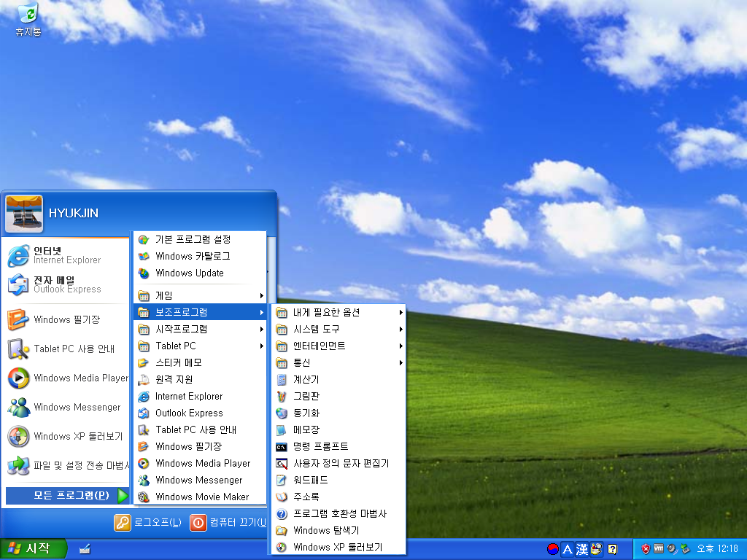
Task: Open 주소록 address book
Action: click(338, 497)
